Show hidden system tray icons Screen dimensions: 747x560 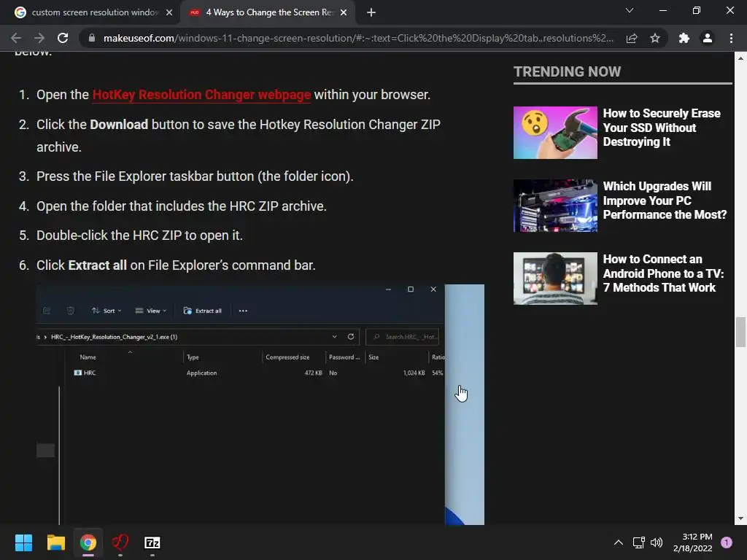click(619, 542)
